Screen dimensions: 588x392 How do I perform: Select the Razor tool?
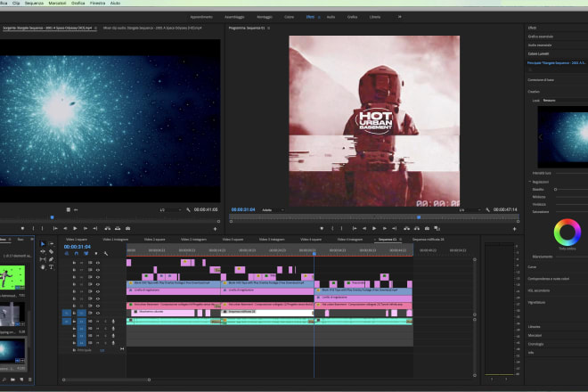coord(52,252)
